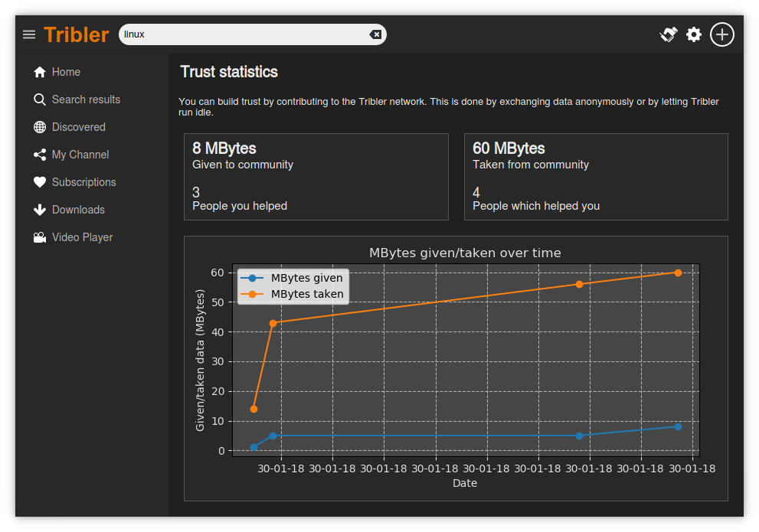Click the Given/taken data (MBytes) axis label

[x=199, y=361]
